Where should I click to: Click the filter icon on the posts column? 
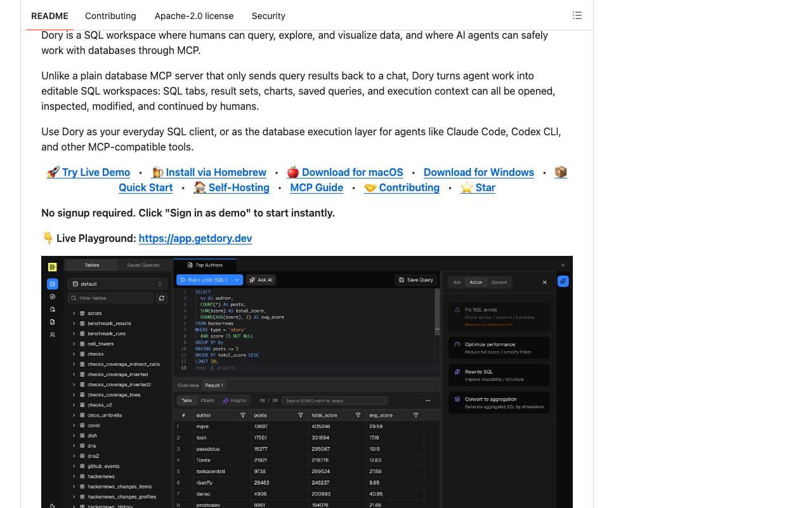(300, 415)
